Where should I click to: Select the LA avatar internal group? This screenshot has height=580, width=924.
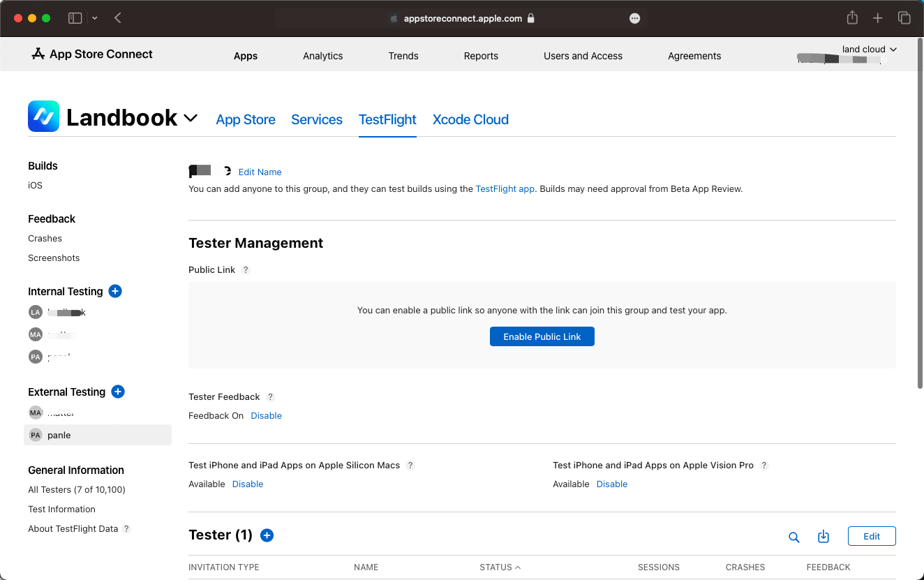pos(36,312)
